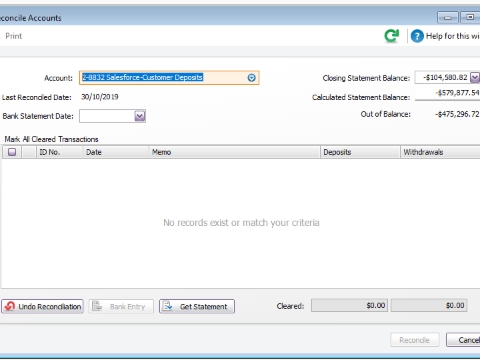The height and width of the screenshot is (360, 480).
Task: Click the Reconcile button
Action: point(415,340)
